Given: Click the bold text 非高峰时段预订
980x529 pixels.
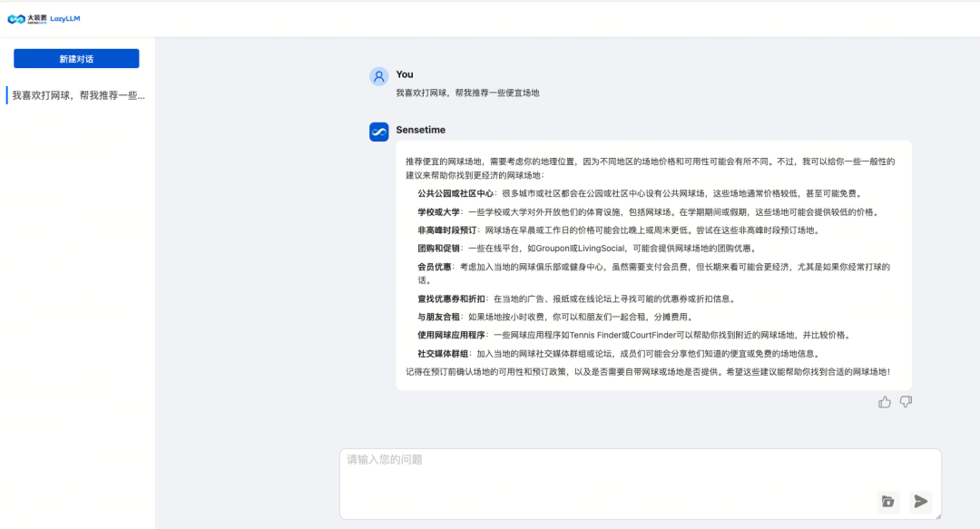Looking at the screenshot, I should point(446,230).
